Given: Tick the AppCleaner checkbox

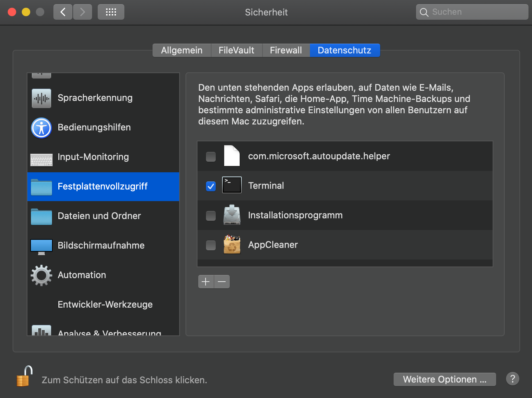Looking at the screenshot, I should [211, 245].
